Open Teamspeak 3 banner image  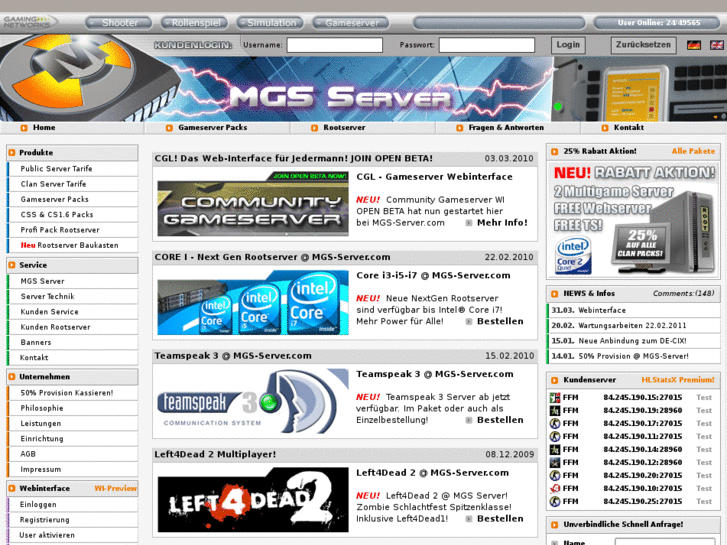253,402
